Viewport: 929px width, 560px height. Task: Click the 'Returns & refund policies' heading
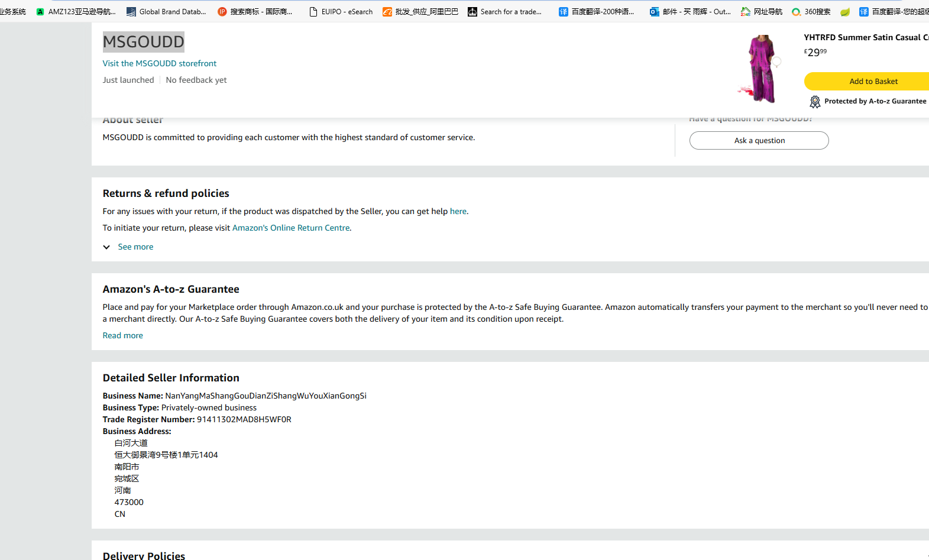(x=166, y=193)
